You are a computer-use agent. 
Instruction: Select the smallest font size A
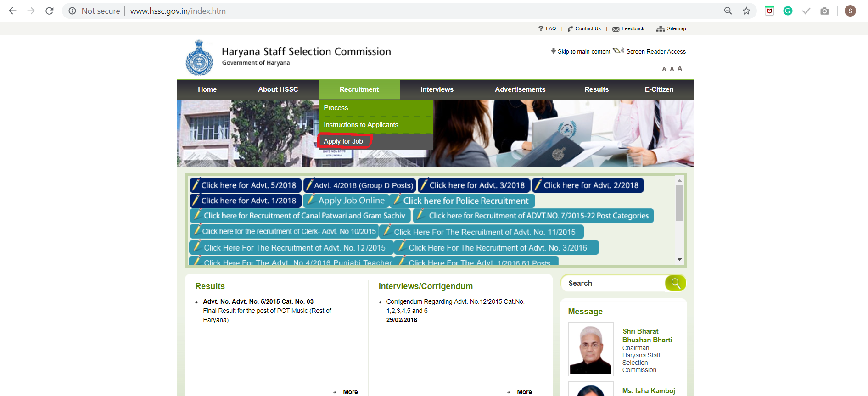[x=664, y=69]
